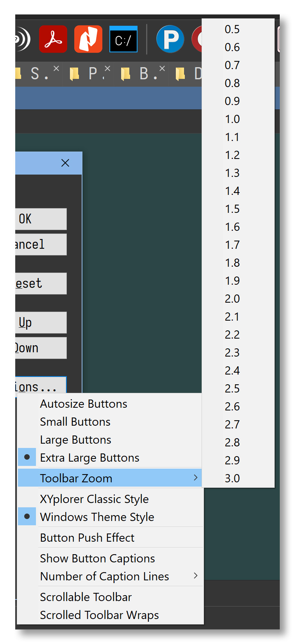
Task: Open the orange Nitro PDF icon
Action: click(88, 39)
